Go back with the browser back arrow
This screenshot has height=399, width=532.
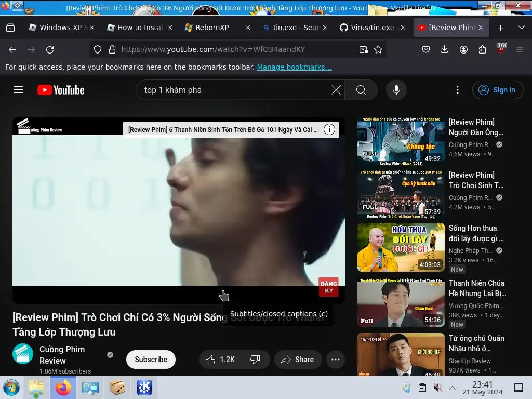pos(12,50)
